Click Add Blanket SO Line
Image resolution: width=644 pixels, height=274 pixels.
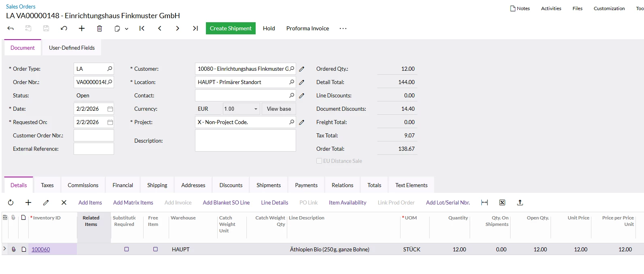pyautogui.click(x=226, y=202)
